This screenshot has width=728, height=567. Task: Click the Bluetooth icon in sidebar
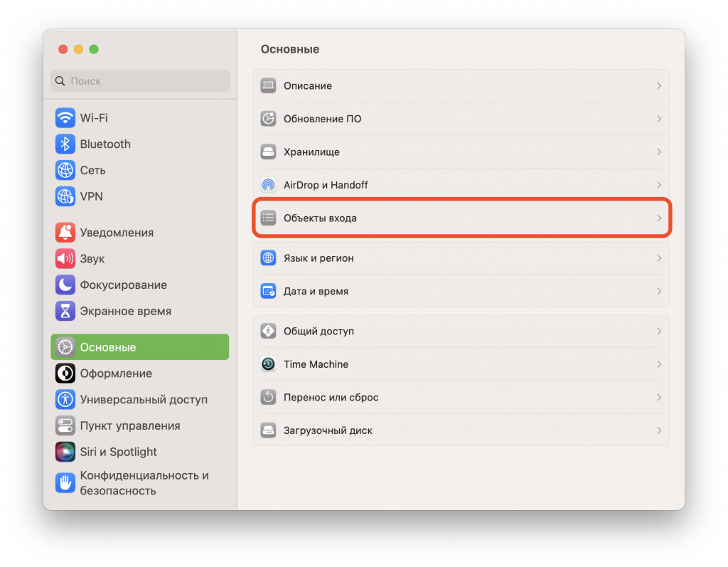tap(65, 144)
